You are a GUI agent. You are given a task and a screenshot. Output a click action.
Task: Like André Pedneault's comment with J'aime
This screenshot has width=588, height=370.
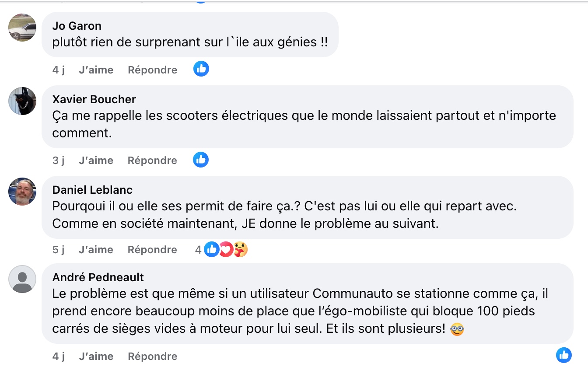point(96,356)
